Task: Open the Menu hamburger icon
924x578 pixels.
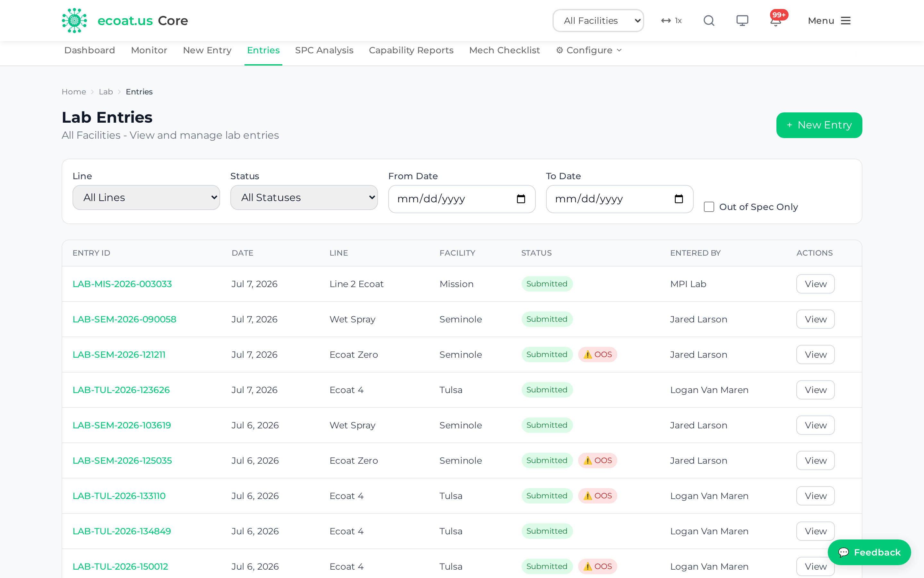Action: click(x=846, y=21)
